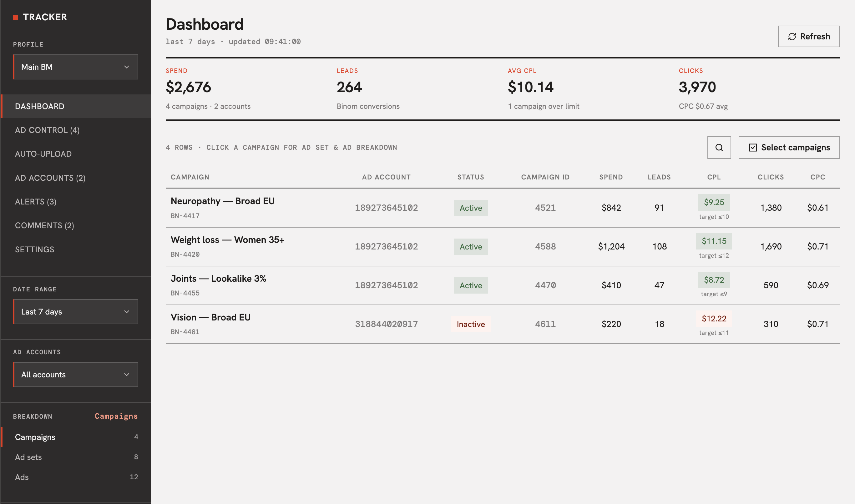The width and height of the screenshot is (855, 504).
Task: Go to Ad Control (4)
Action: tap(75, 130)
